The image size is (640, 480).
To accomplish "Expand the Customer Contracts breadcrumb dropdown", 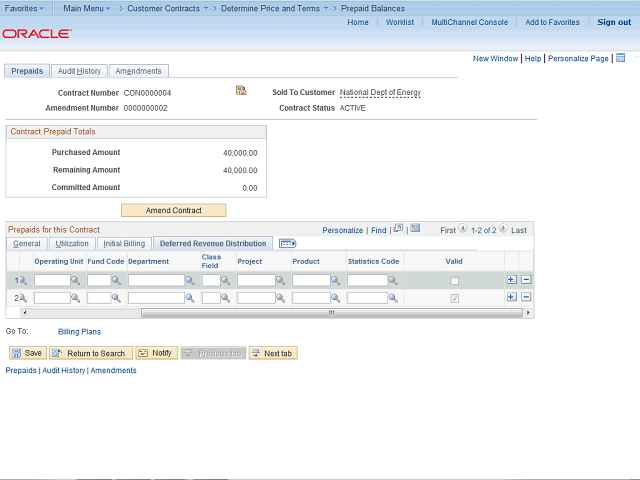I will (x=168, y=8).
